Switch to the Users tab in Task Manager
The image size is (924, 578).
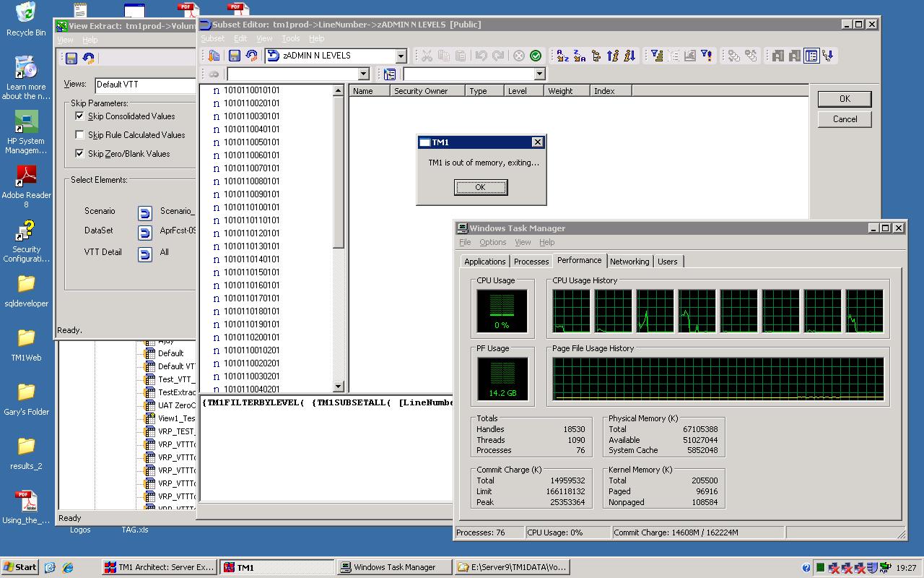click(x=668, y=262)
